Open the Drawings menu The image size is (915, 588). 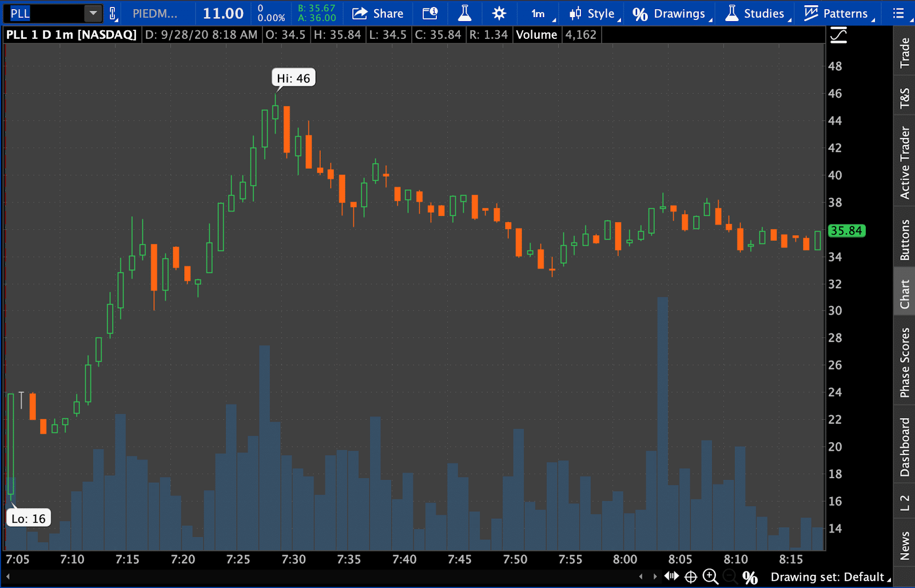point(672,13)
